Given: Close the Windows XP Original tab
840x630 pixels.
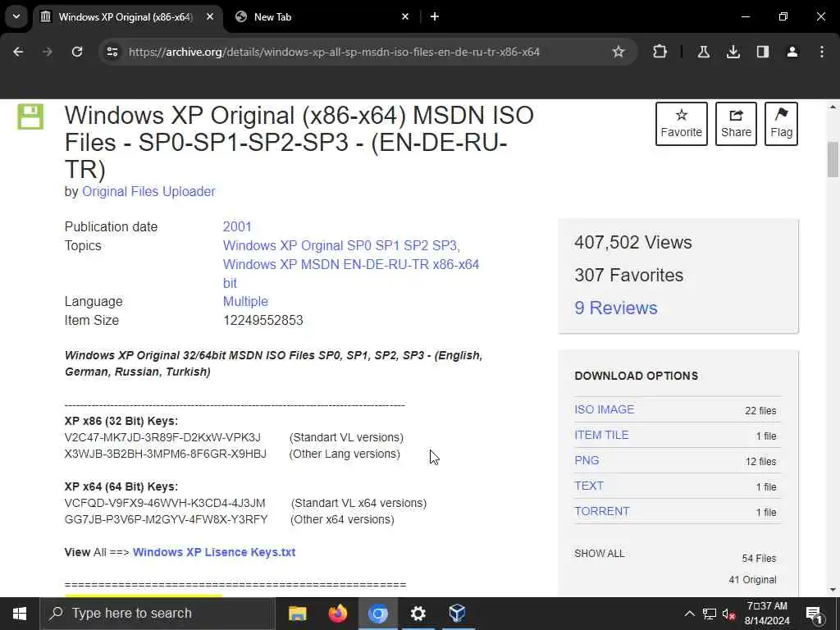Looking at the screenshot, I should [210, 17].
